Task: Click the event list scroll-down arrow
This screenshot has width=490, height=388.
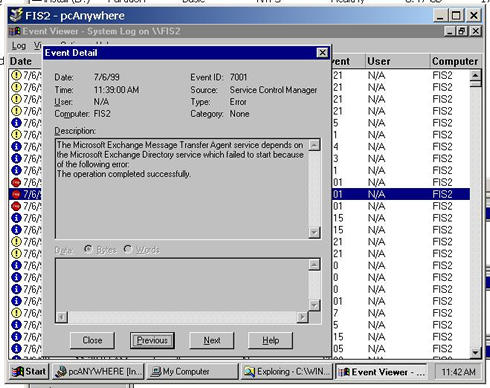Action: 475,352
